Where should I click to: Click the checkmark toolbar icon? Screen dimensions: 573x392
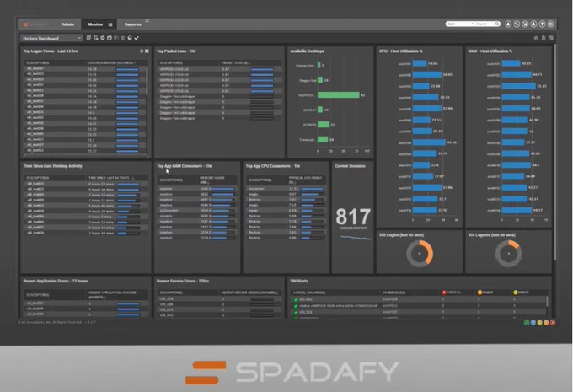137,38
